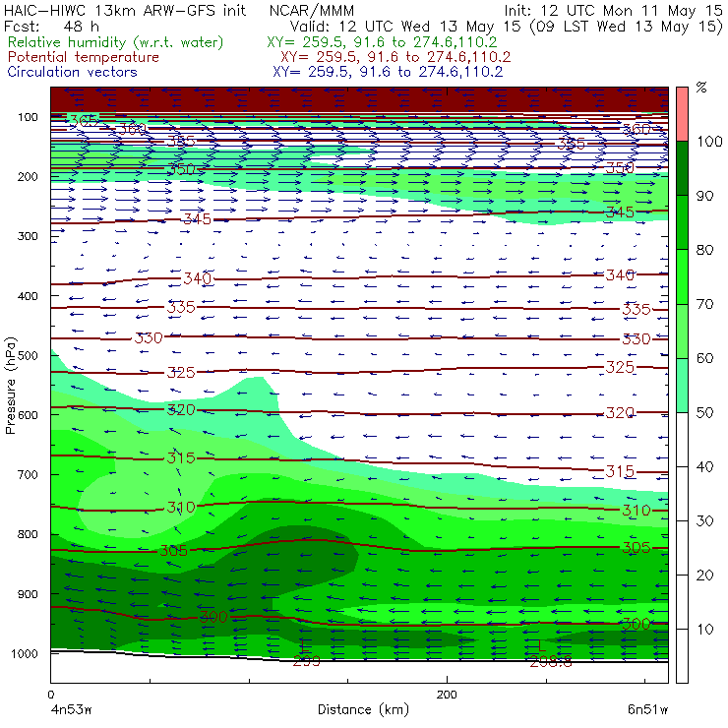Click the 'HAIC-HIWC 13km ARW-GFS init' title
728x728 pixels.
pyautogui.click(x=125, y=11)
